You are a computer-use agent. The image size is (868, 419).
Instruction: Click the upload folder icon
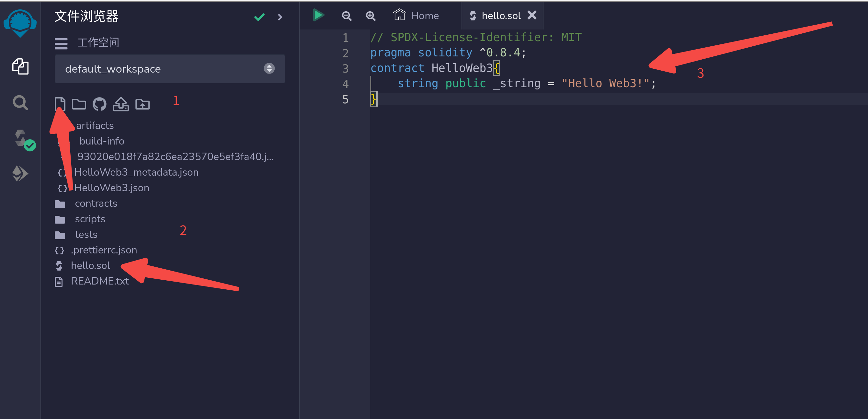pyautogui.click(x=143, y=104)
